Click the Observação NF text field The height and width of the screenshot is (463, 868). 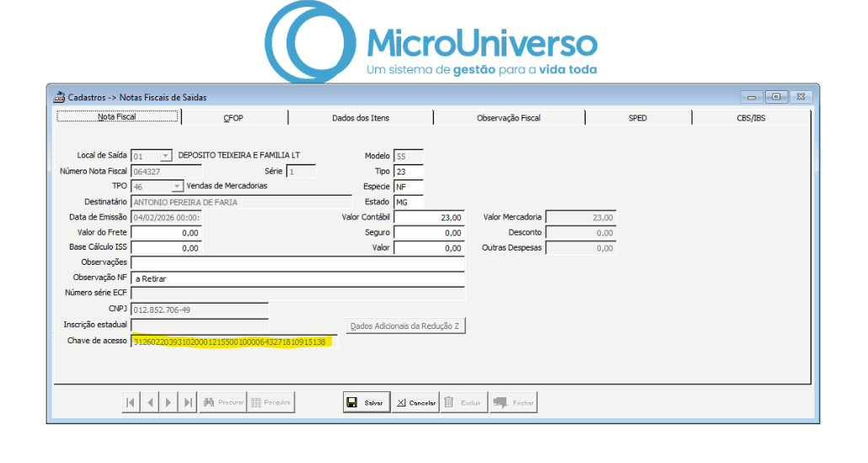coord(298,278)
